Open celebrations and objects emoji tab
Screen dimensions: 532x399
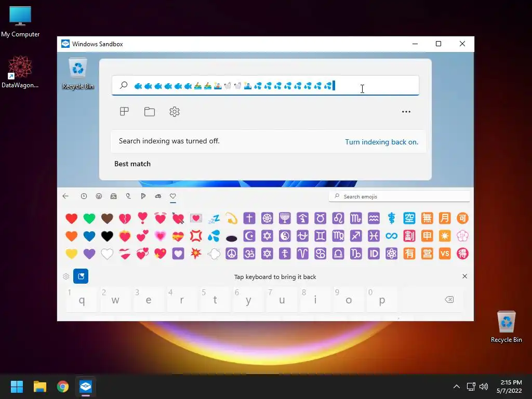(128, 196)
